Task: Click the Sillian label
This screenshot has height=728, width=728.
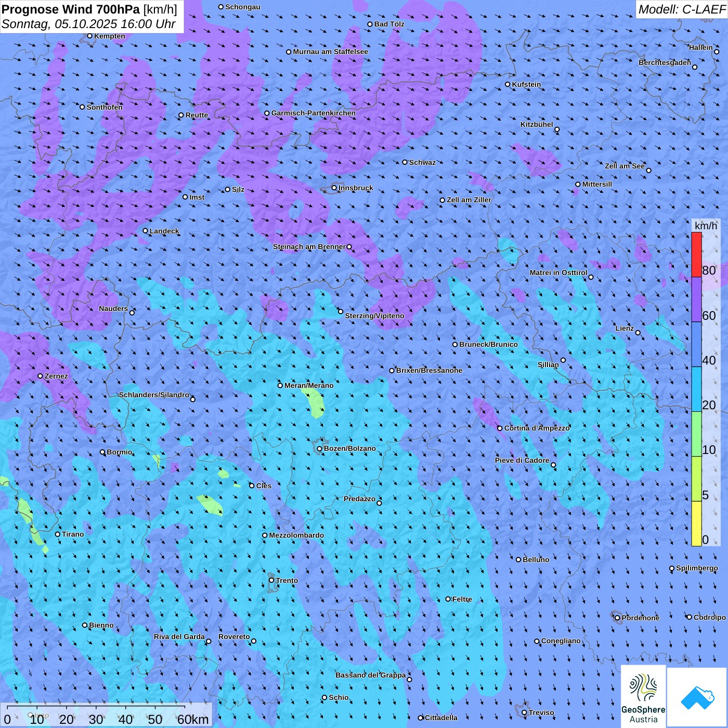Action: (x=548, y=365)
